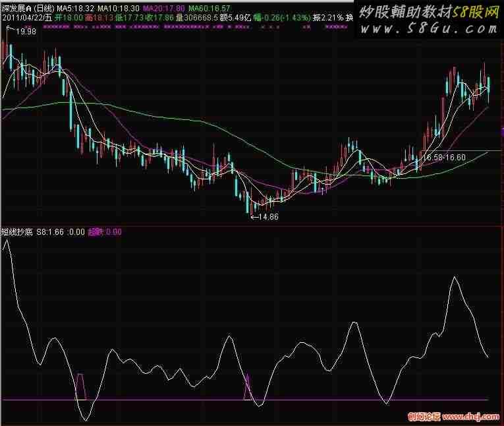Click the first magenta spike in the indicator
The image size is (504, 426).
click(x=80, y=383)
